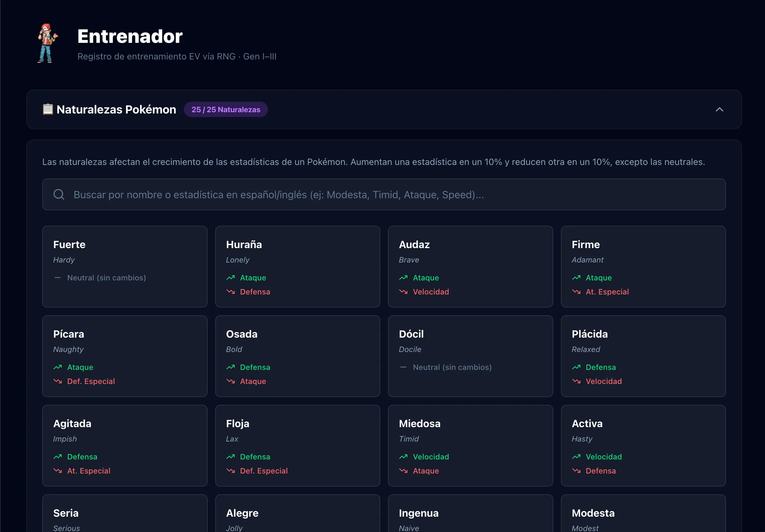Click the up-trend Velocidad icon in Miedosa card
Screen dimensions: 765x532
(403, 456)
